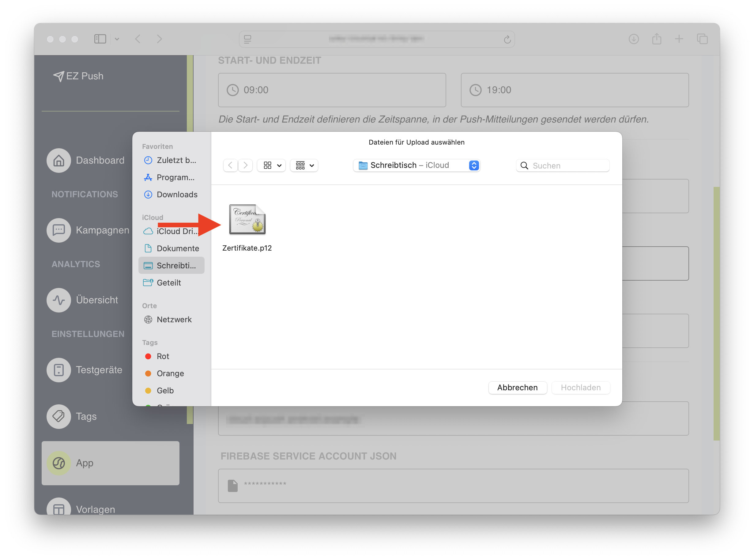Open Downloads in the dialog sidebar
Screen dimensions: 754x560
171,194
